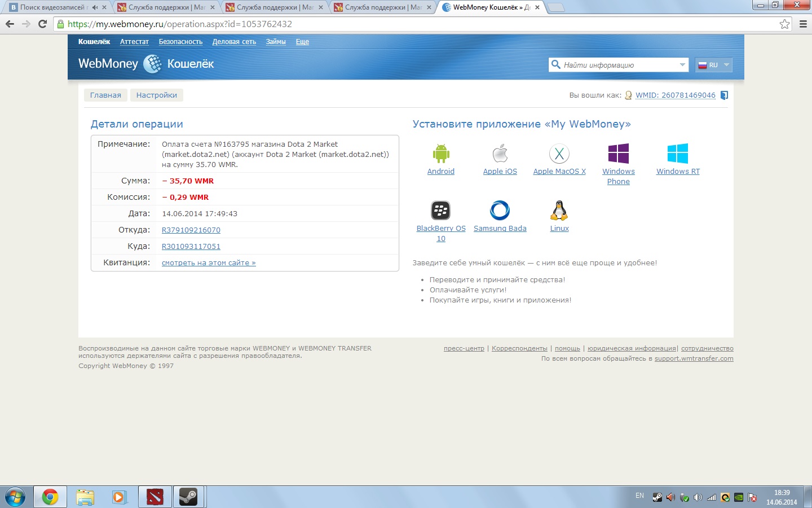The width and height of the screenshot is (812, 508).
Task: Open the Займы menu item
Action: [x=276, y=42]
